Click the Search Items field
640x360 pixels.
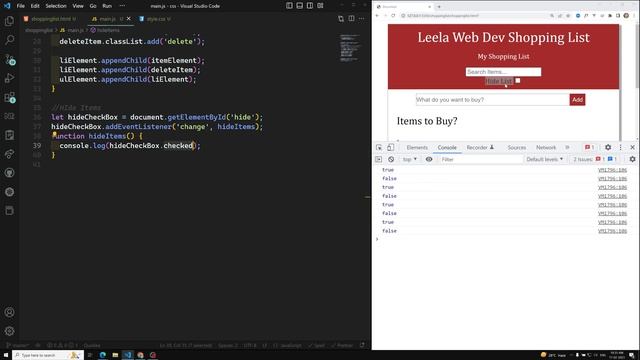click(x=503, y=72)
